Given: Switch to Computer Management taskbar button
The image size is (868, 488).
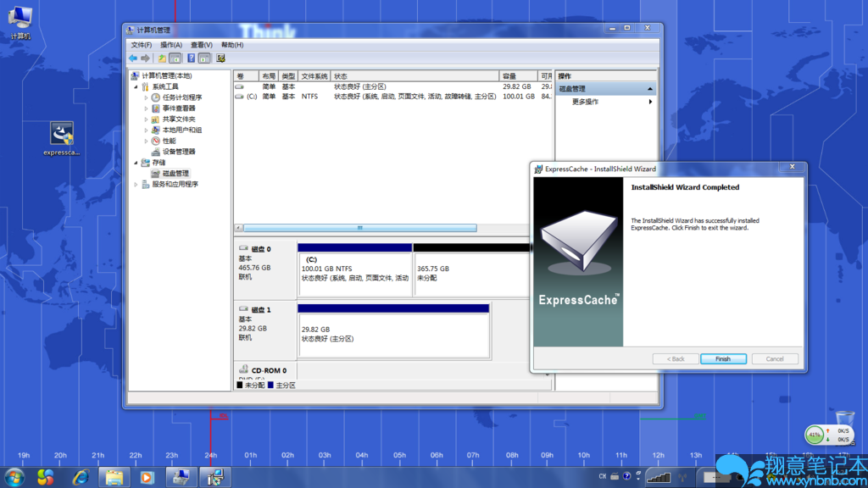Looking at the screenshot, I should [x=181, y=477].
